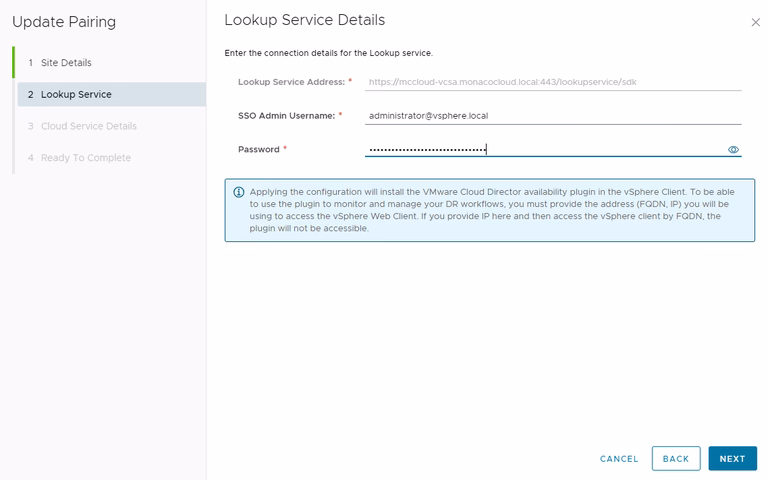
Task: Click the 'Enter the connection details' instruction
Action: [x=328, y=52]
